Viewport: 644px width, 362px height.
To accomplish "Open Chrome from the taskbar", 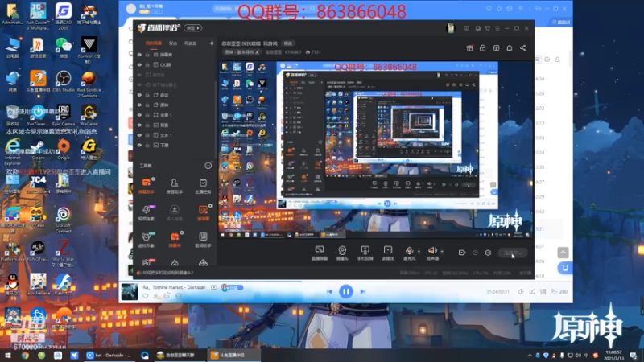I will [x=25, y=356].
